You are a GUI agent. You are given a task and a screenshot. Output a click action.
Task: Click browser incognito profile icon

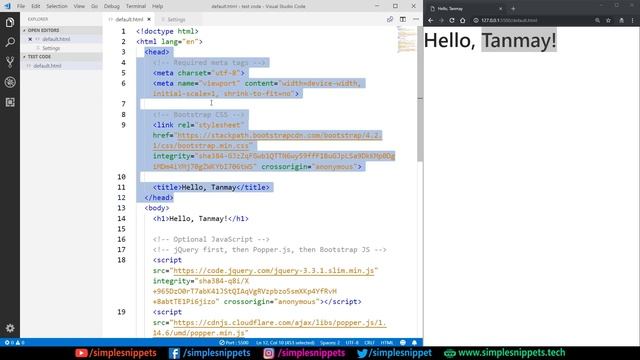[621, 20]
